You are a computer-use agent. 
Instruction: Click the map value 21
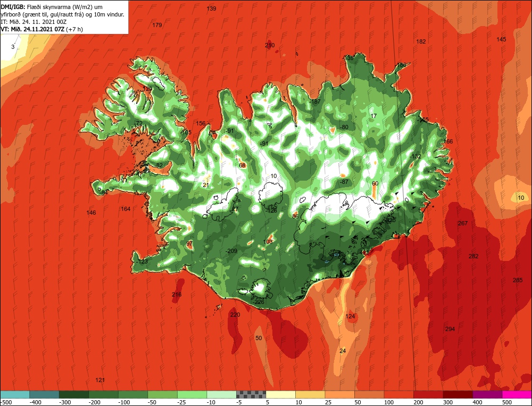pos(206,185)
